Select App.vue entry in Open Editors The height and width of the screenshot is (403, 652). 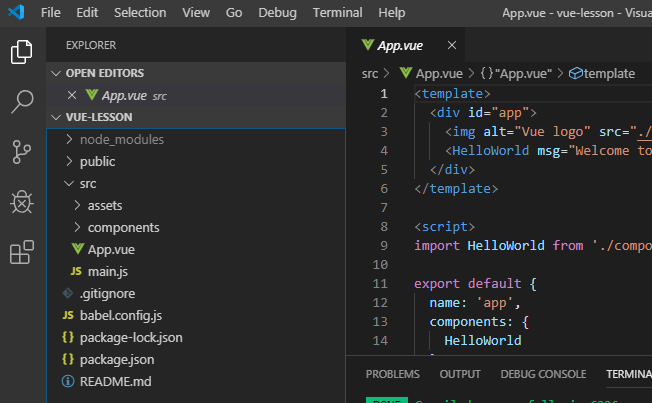196,96
